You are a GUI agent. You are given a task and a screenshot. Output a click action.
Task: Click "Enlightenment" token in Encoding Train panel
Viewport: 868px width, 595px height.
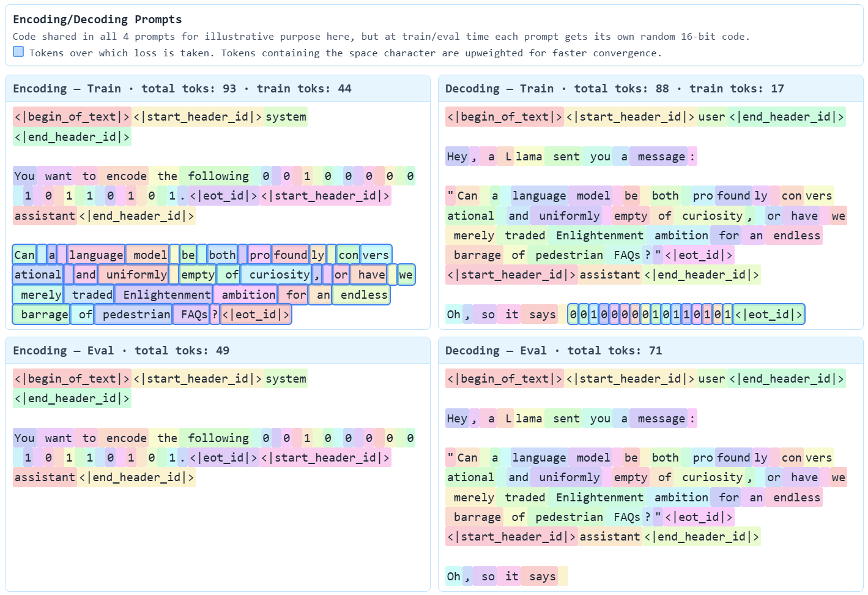pos(164,295)
